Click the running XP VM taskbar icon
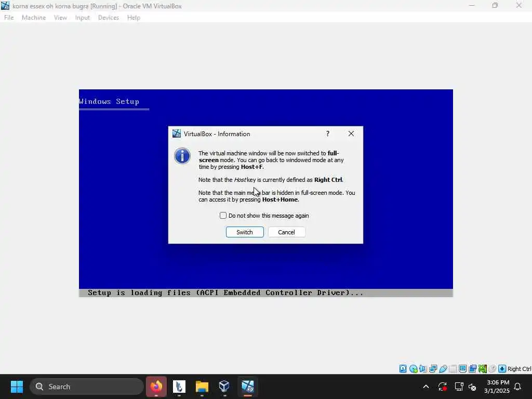The height and width of the screenshot is (399, 532). [x=248, y=387]
